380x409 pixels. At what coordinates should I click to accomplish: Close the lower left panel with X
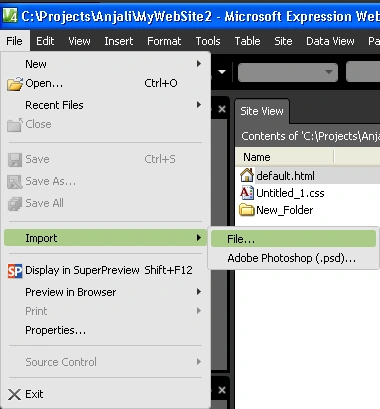point(222,390)
